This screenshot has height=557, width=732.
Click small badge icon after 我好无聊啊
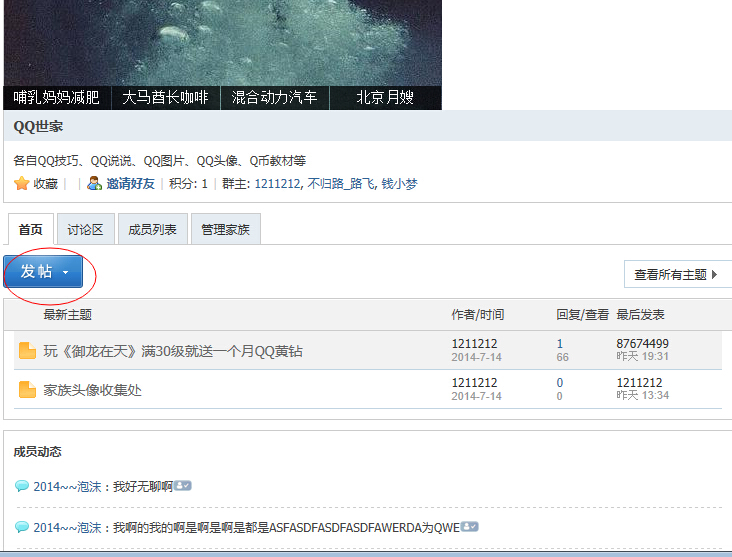(x=183, y=486)
